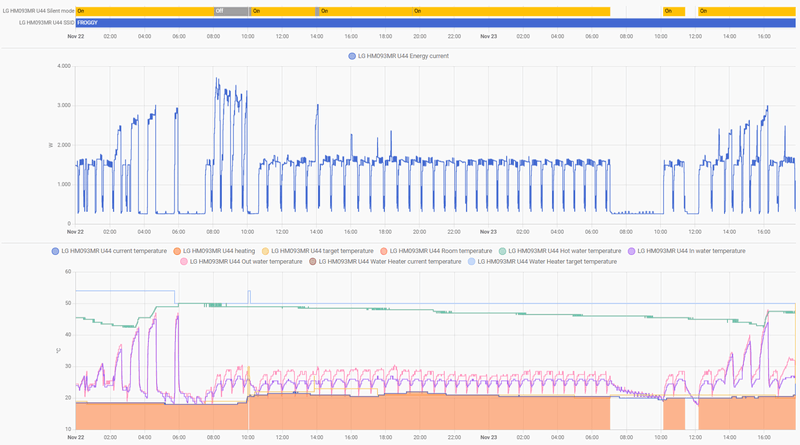The width and height of the screenshot is (800, 445).
Task: Hide the Hot water temperature series
Action: [x=560, y=251]
